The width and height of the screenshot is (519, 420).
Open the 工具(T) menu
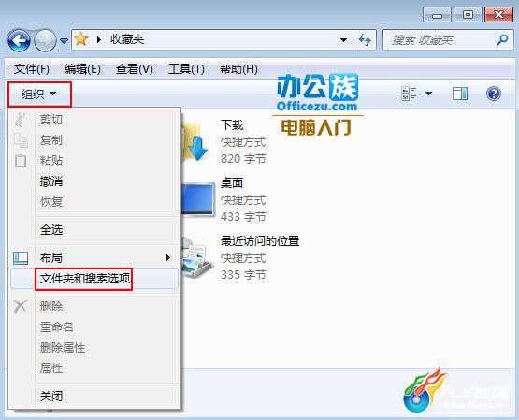(186, 69)
